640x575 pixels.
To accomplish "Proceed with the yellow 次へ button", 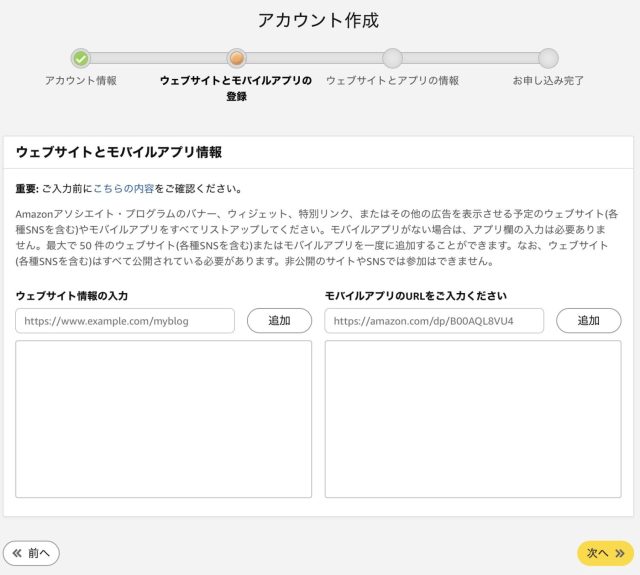I will click(x=605, y=552).
